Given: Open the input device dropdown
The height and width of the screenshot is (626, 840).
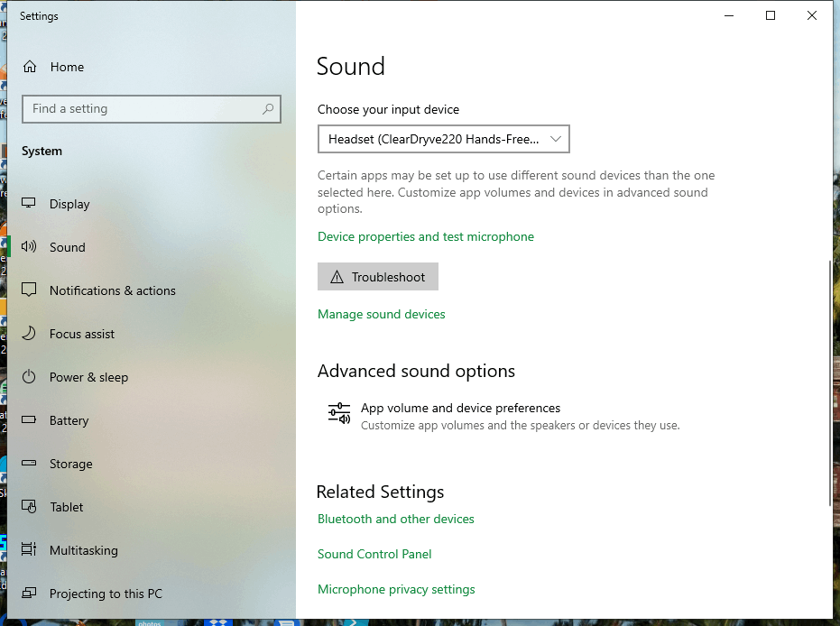Looking at the screenshot, I should coord(444,139).
